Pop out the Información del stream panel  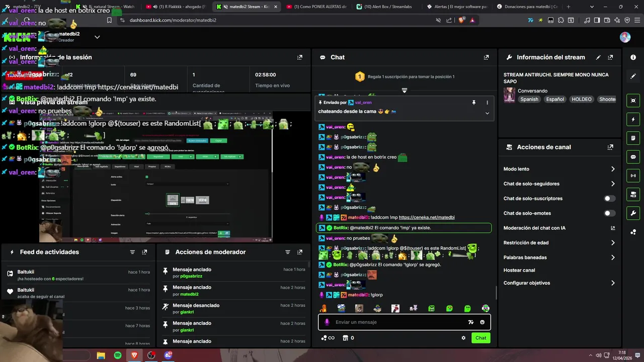tap(610, 57)
